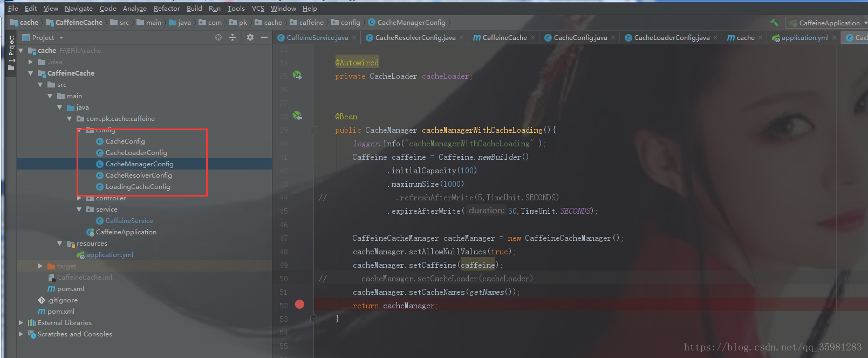
Task: Click LoadingCacheConfig class icon in the tree
Action: (x=100, y=187)
